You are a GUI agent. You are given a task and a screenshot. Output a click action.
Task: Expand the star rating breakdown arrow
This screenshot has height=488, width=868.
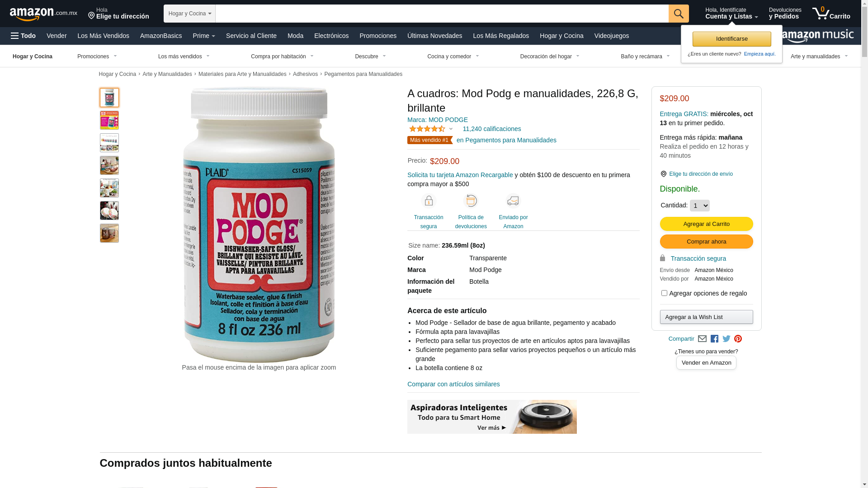(451, 129)
